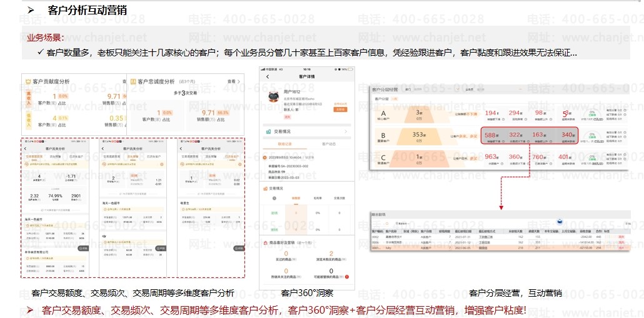This screenshot has width=644, height=318.
Task: Click the orange 去联络 button
Action: (x=341, y=110)
